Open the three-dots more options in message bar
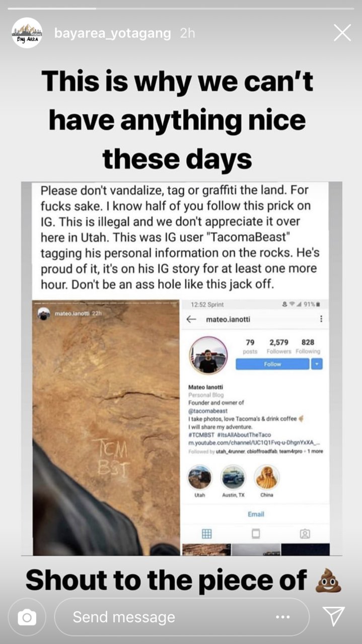362x644 pixels. [x=283, y=617]
